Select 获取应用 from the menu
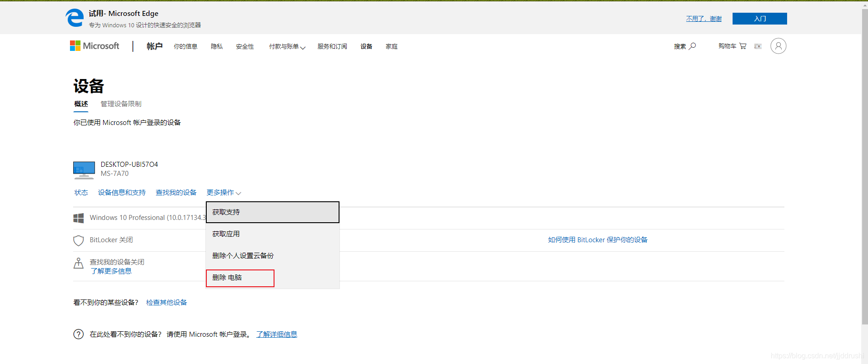Image resolution: width=868 pixels, height=364 pixels. point(273,234)
